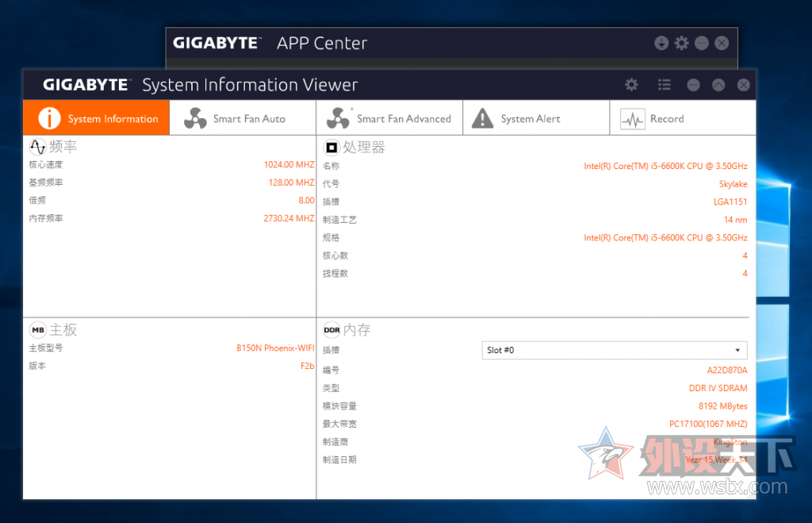This screenshot has height=523, width=812.
Task: Click max bandwidth PC17100(1067 MHZ)
Action: [708, 424]
